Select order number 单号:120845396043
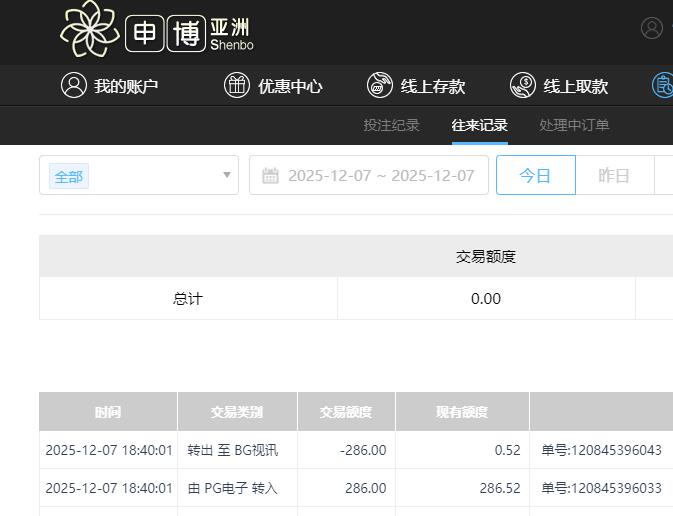Viewport: 673px width, 516px height. tap(601, 450)
